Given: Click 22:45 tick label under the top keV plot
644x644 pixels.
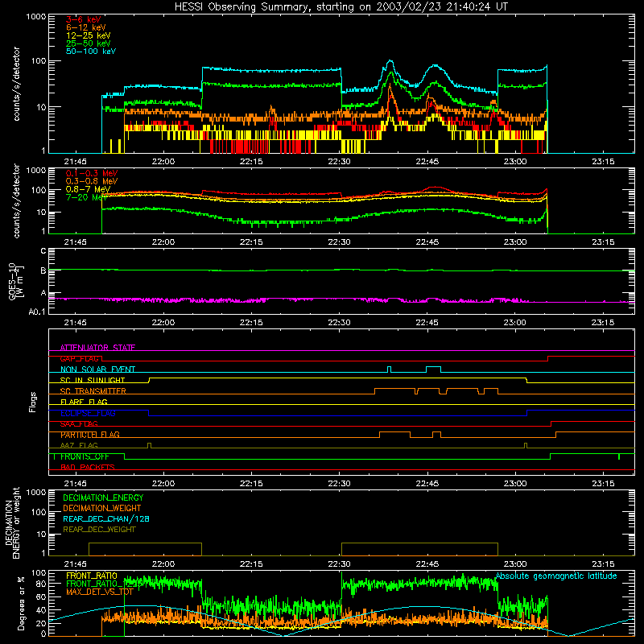Looking at the screenshot, I should click(427, 162).
